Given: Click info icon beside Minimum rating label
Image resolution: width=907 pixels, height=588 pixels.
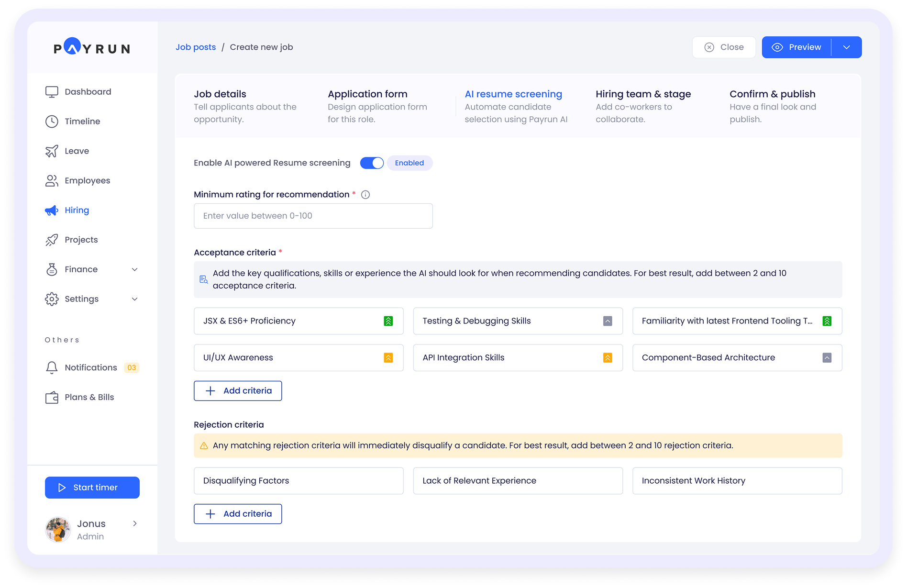Looking at the screenshot, I should point(365,195).
